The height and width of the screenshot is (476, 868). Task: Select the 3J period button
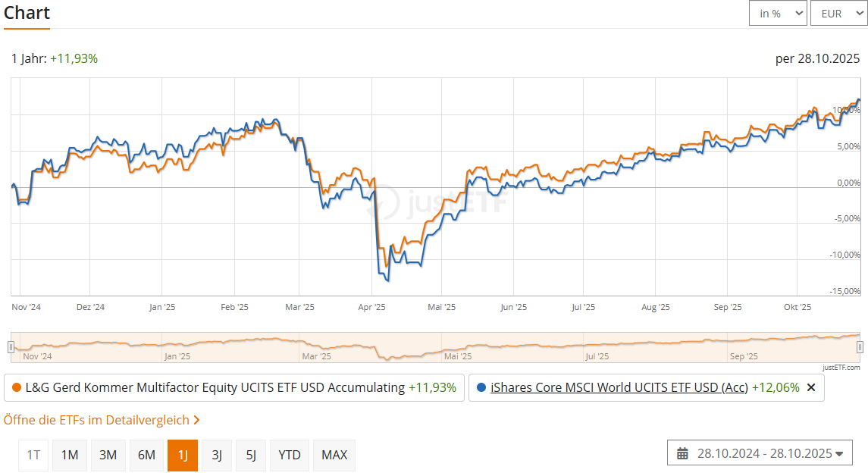217,455
